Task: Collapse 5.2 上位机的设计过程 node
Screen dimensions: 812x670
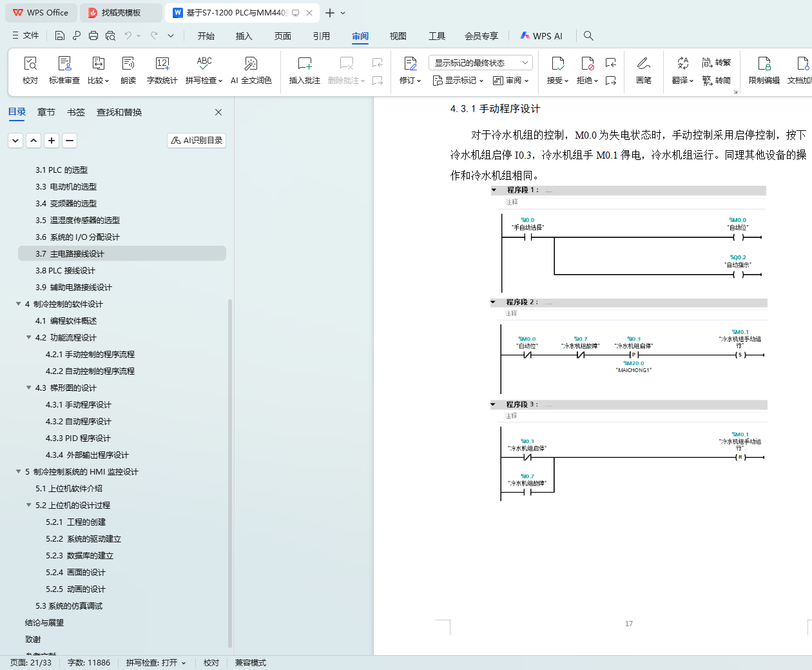Action: point(29,505)
